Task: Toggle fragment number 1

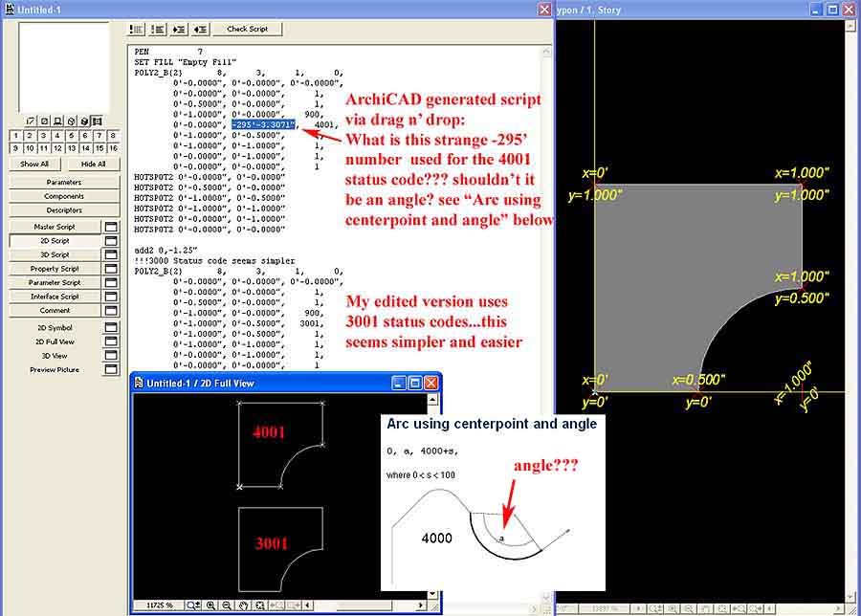Action: coord(16,135)
